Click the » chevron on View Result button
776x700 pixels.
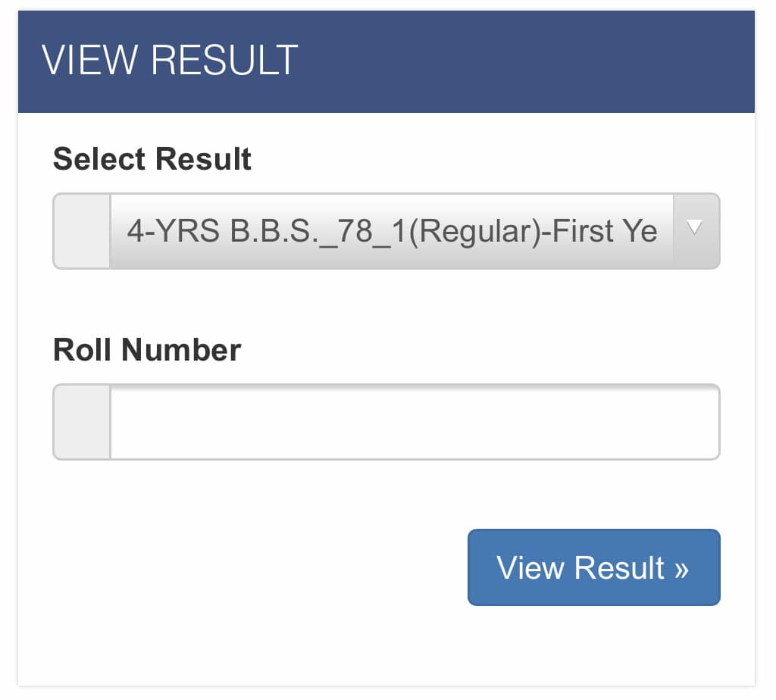(x=681, y=568)
